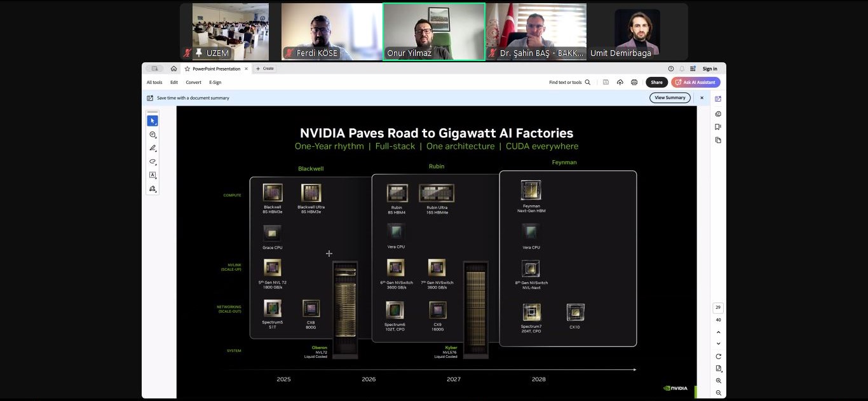Click the 2027 year on timeline
Viewport: 868px width, 401px height.
(454, 379)
